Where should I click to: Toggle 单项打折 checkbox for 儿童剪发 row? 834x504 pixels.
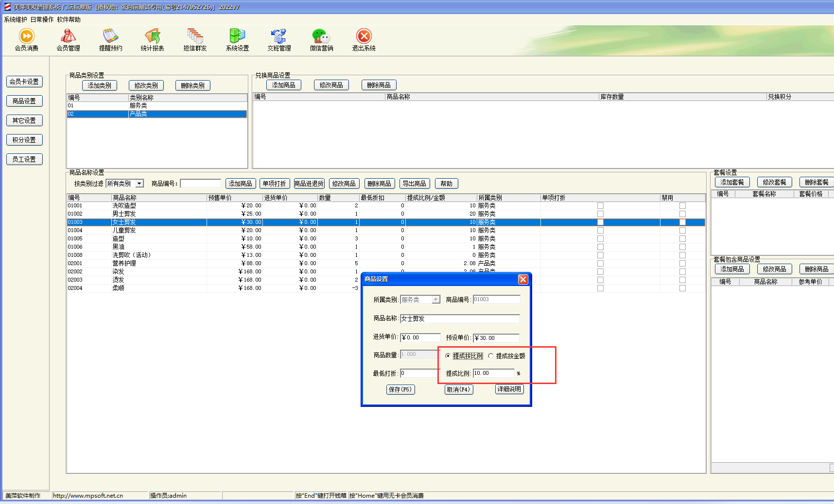point(600,231)
